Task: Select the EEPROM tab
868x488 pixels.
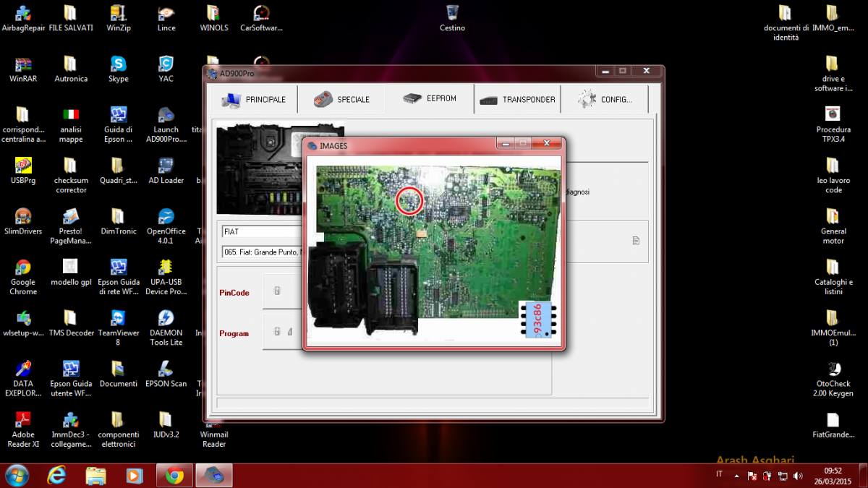Action: click(x=430, y=98)
